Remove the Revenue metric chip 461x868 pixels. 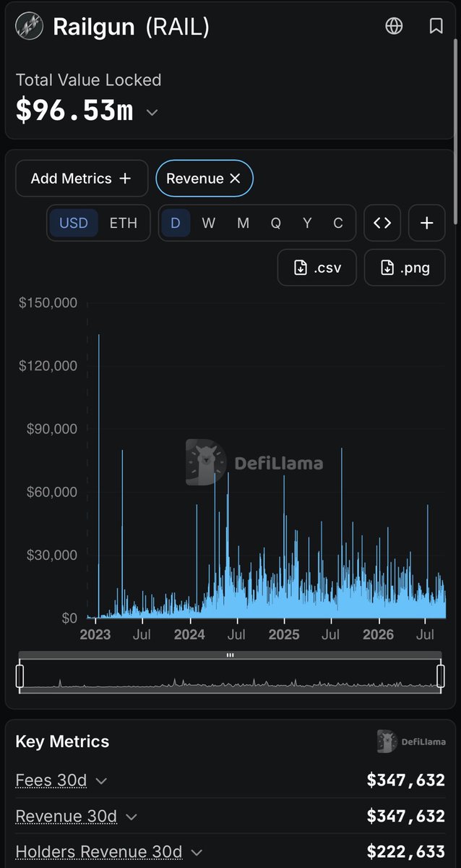235,179
